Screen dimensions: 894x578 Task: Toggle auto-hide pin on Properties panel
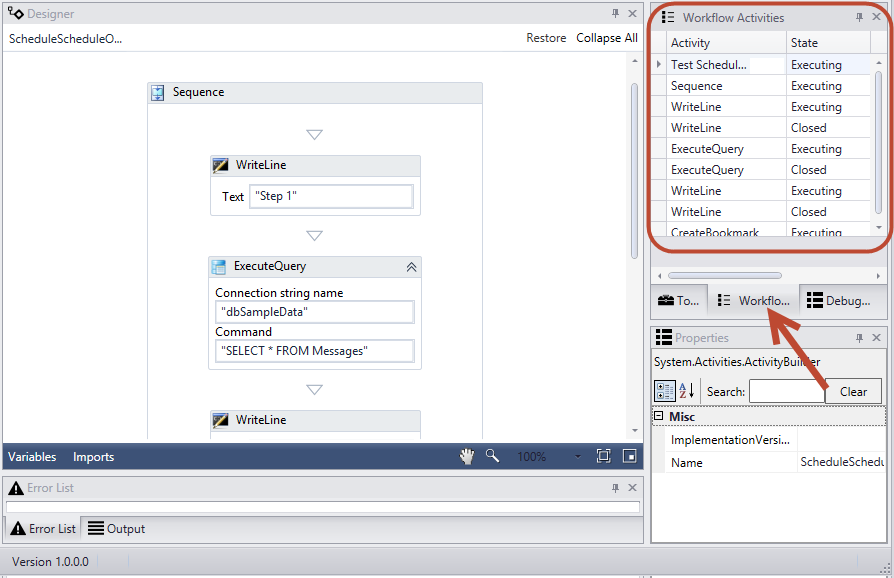coord(861,337)
